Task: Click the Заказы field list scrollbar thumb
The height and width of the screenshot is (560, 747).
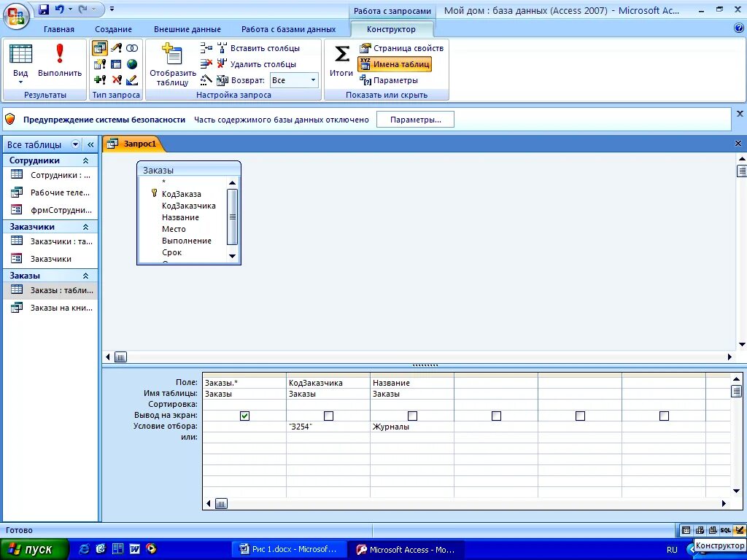Action: [232, 217]
